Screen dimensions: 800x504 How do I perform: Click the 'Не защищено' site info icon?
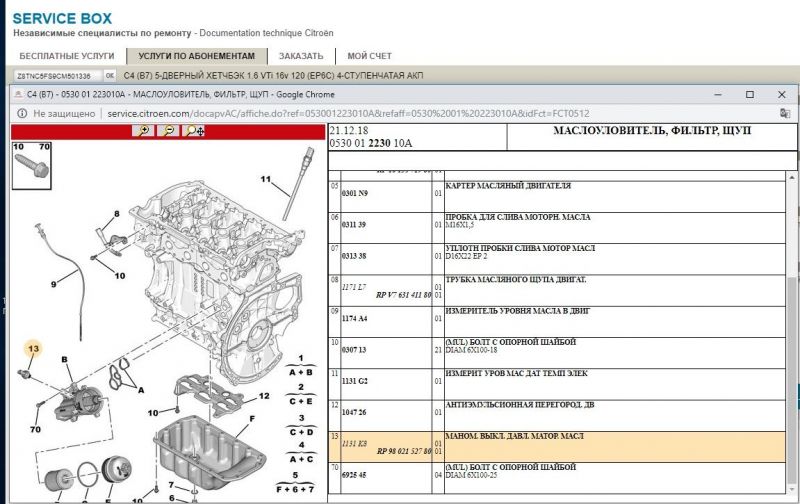point(22,114)
